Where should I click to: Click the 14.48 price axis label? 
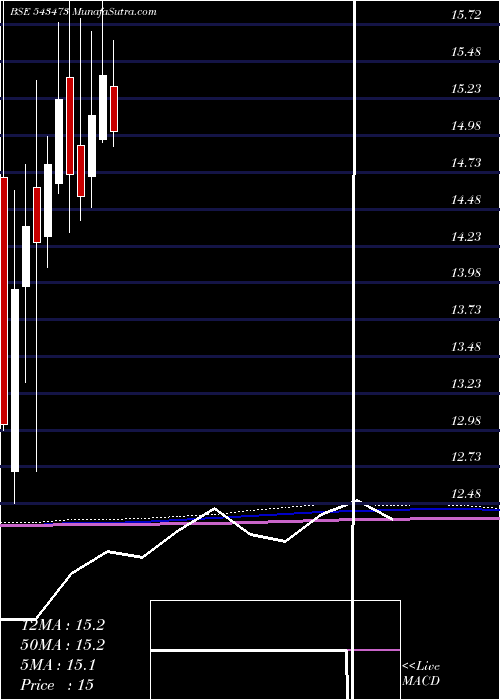coord(466,200)
